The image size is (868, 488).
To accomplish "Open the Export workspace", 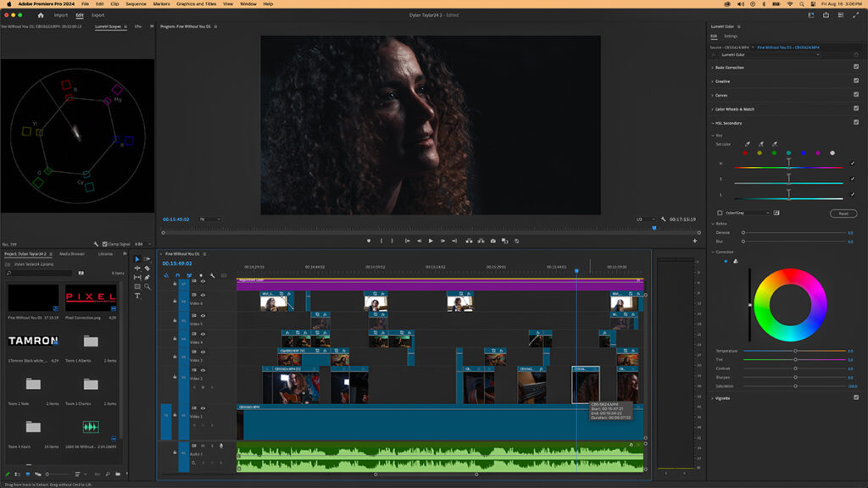I will 98,15.
